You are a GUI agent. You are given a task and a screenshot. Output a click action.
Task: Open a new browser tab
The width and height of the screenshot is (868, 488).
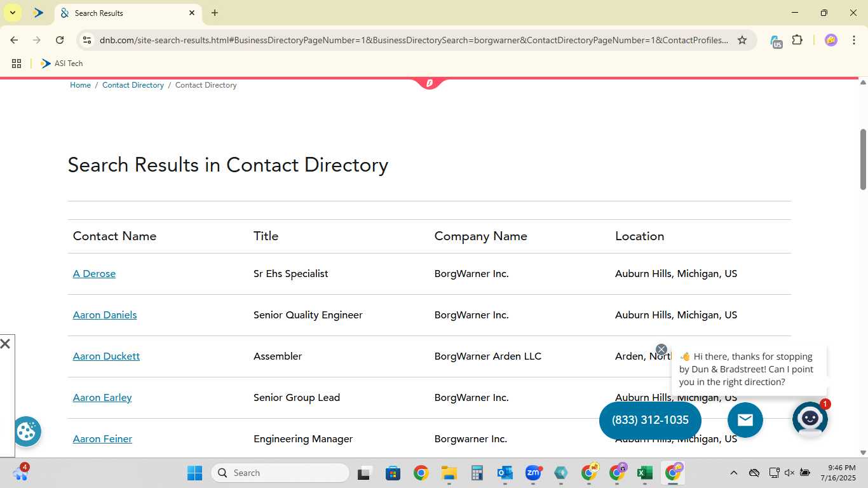pos(215,13)
